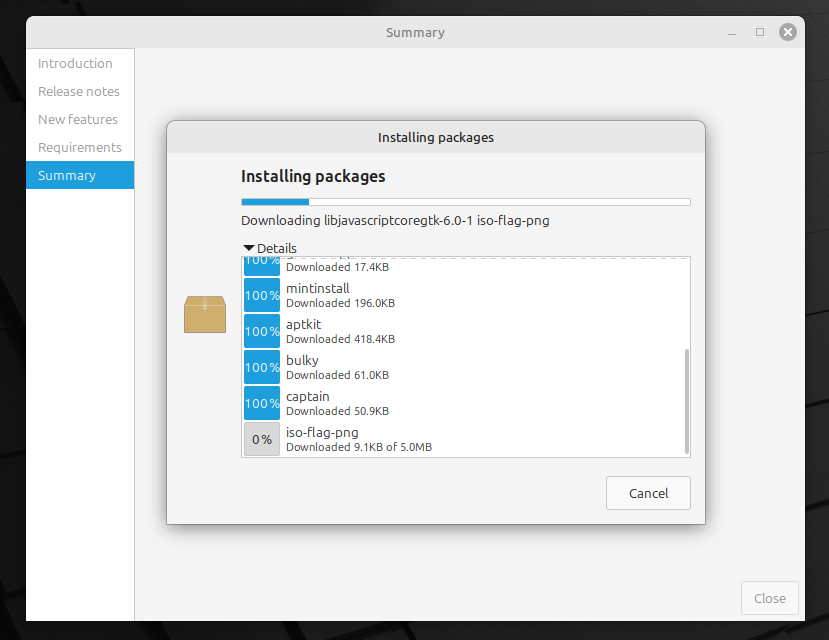
Task: Go to the New features section
Action: (78, 119)
